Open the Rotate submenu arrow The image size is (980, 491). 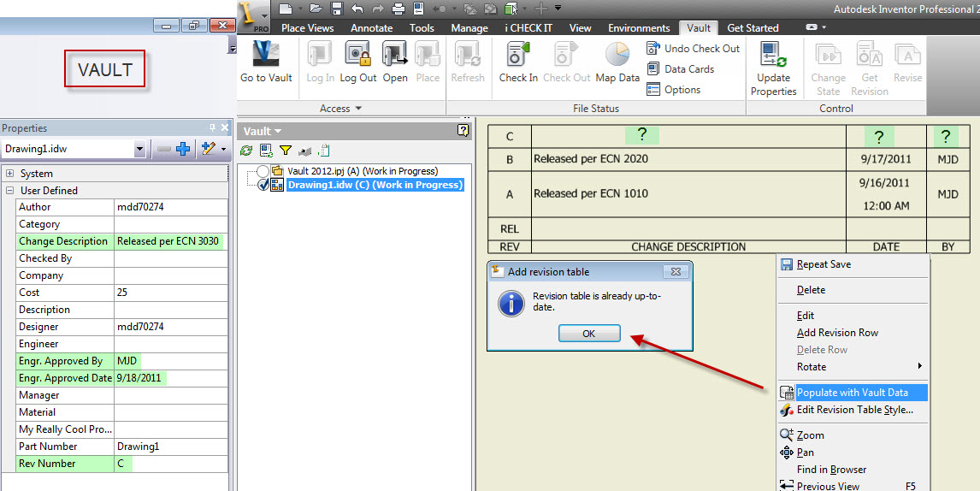click(x=919, y=366)
